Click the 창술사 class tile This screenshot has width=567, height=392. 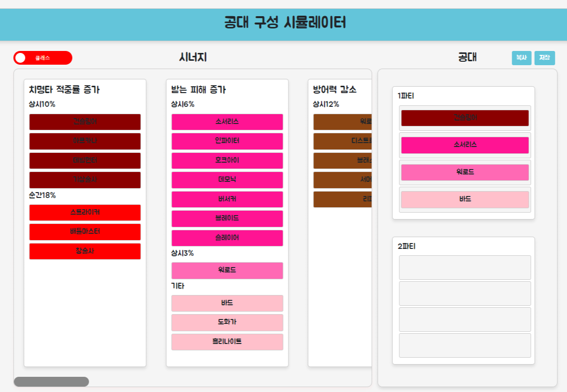(x=85, y=251)
